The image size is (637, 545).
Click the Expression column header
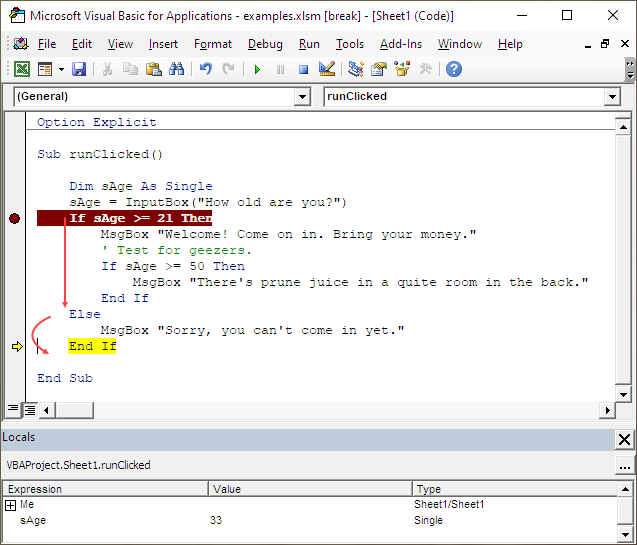106,489
